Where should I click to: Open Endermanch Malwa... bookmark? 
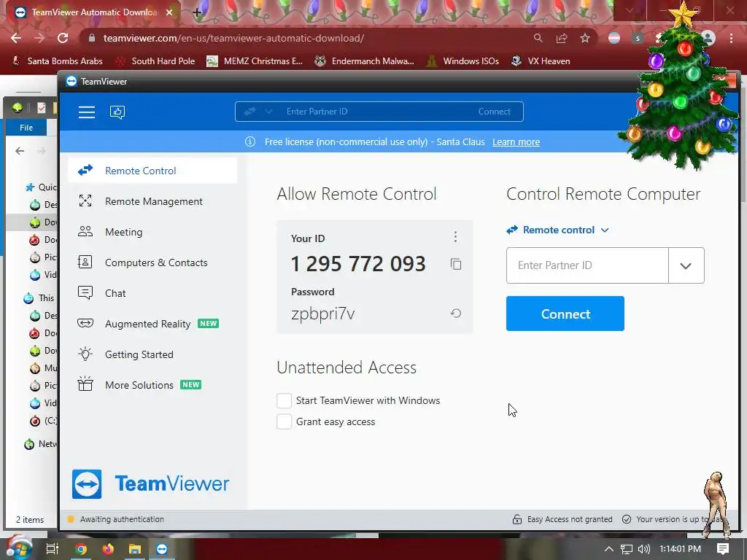pos(365,61)
